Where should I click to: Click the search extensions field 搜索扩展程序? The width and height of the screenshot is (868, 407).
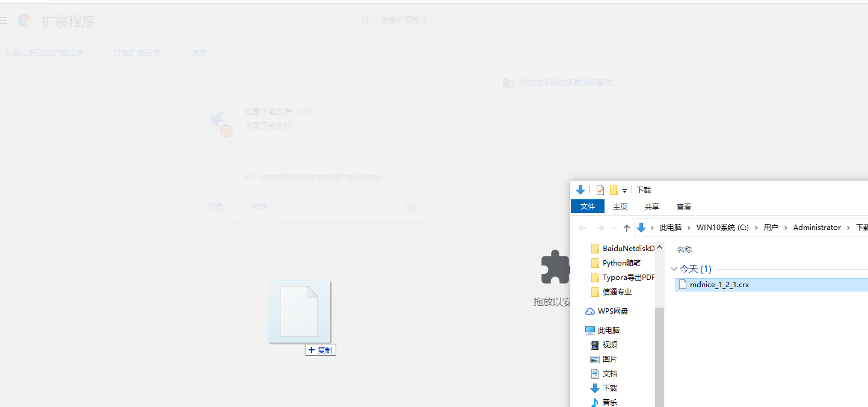[x=558, y=20]
